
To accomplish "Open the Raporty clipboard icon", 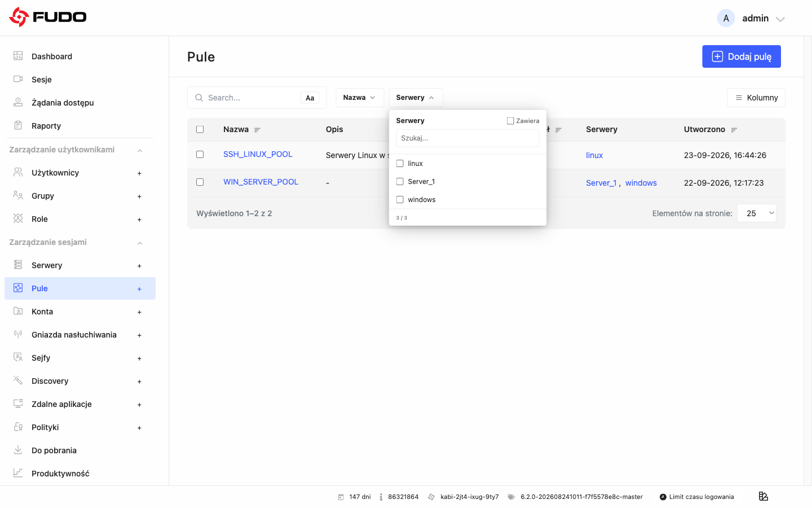I will 18,125.
